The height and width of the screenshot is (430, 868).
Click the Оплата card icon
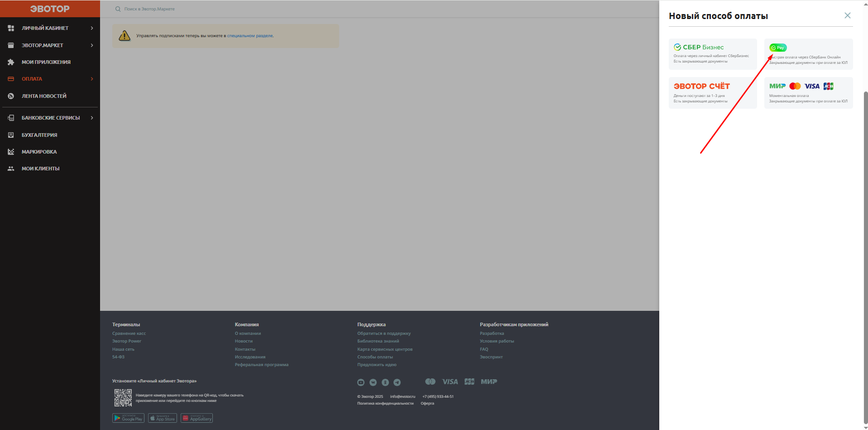(x=11, y=79)
